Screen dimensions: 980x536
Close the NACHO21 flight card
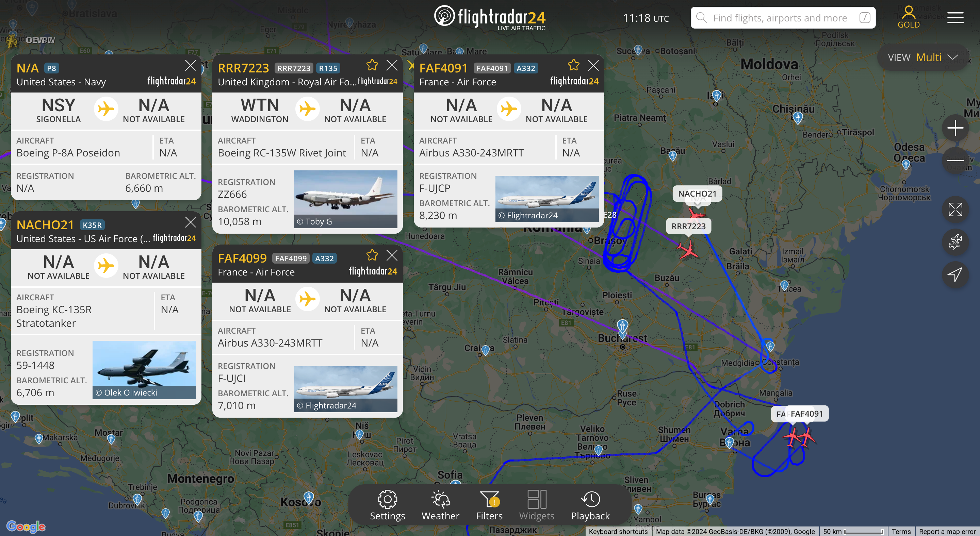coord(191,222)
